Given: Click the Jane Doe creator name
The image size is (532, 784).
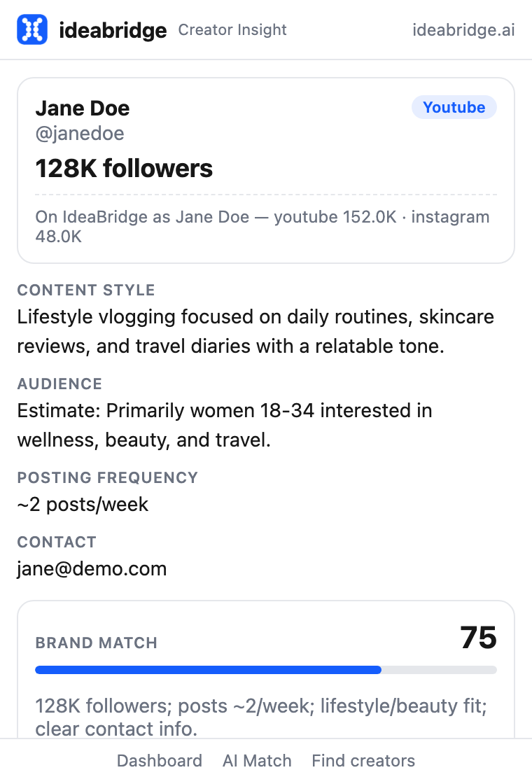Looking at the screenshot, I should pos(83,108).
